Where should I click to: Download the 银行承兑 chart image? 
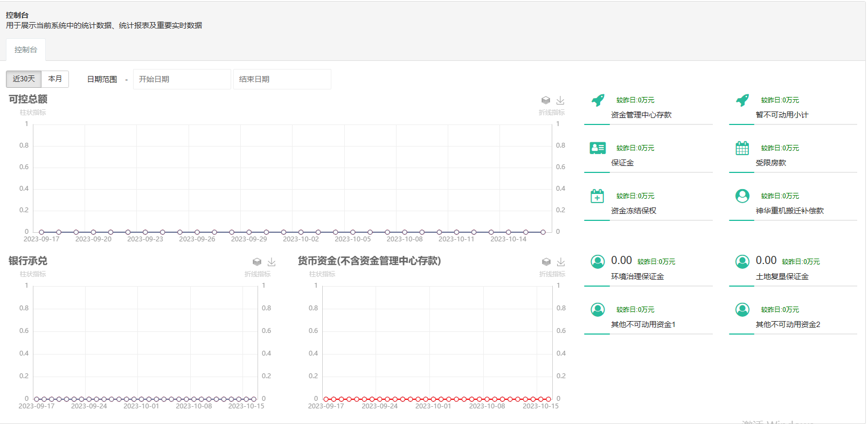click(272, 262)
